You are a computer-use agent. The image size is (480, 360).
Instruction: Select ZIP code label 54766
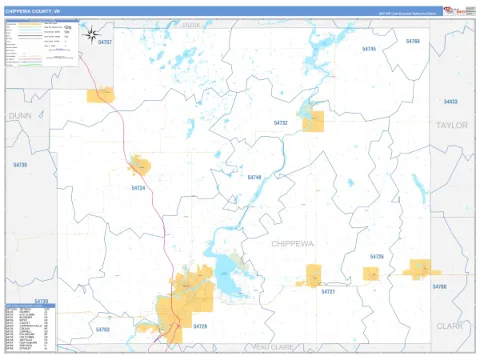[x=413, y=41]
